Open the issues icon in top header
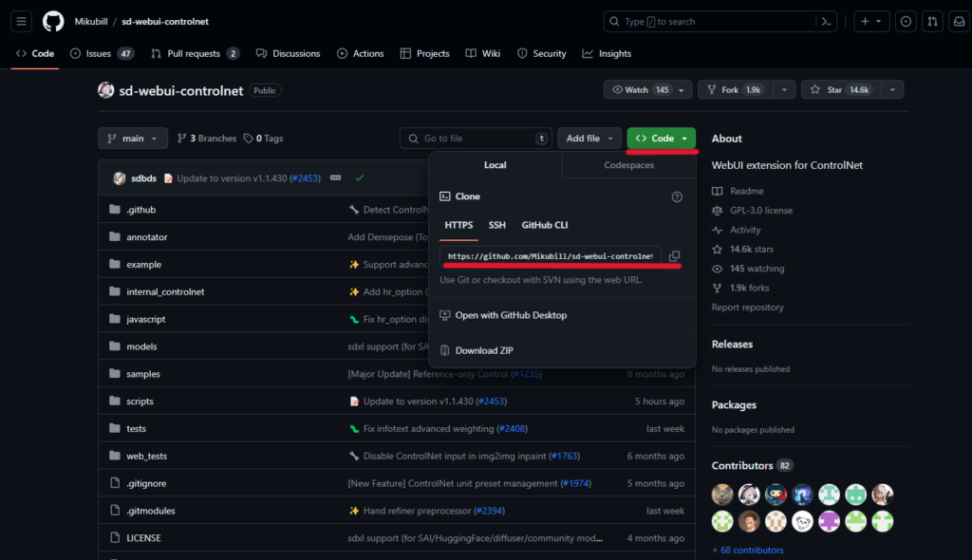 (x=906, y=21)
